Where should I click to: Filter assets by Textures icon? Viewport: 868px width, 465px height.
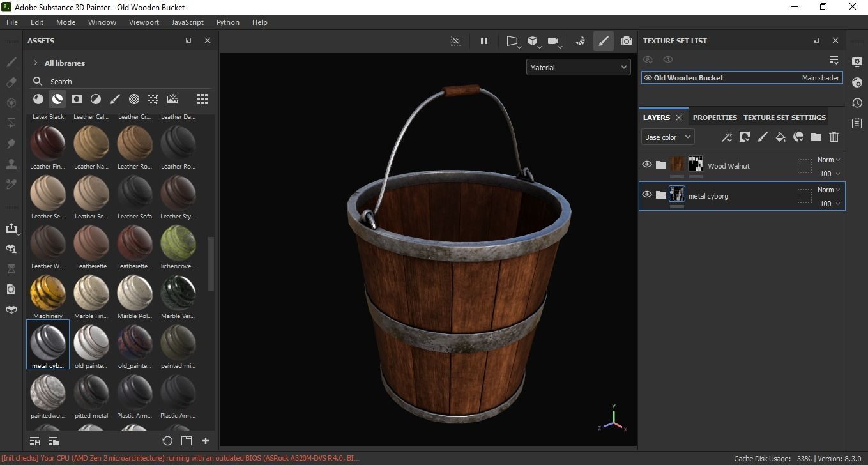click(153, 99)
